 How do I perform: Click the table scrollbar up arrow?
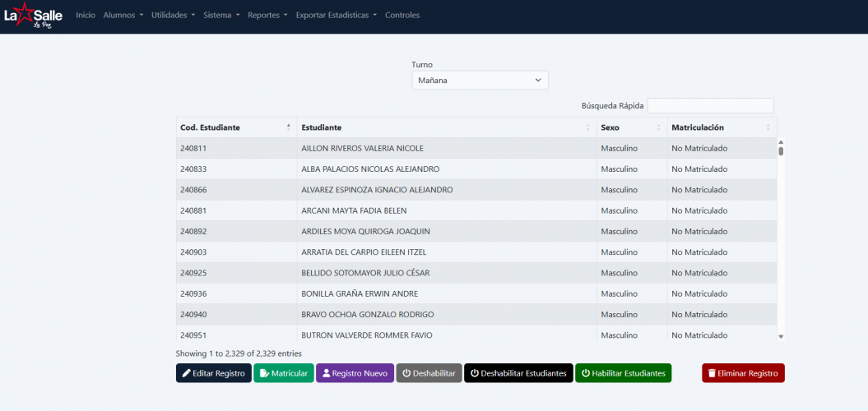(781, 142)
